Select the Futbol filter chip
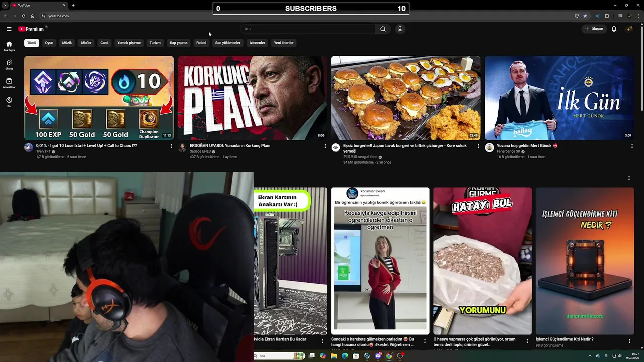The height and width of the screenshot is (362, 644). click(201, 43)
